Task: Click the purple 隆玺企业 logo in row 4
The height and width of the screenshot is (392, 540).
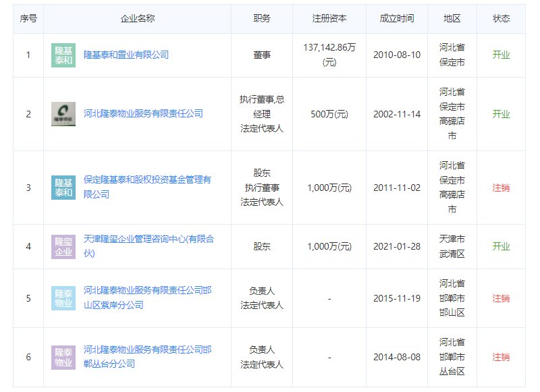Action: click(x=63, y=247)
